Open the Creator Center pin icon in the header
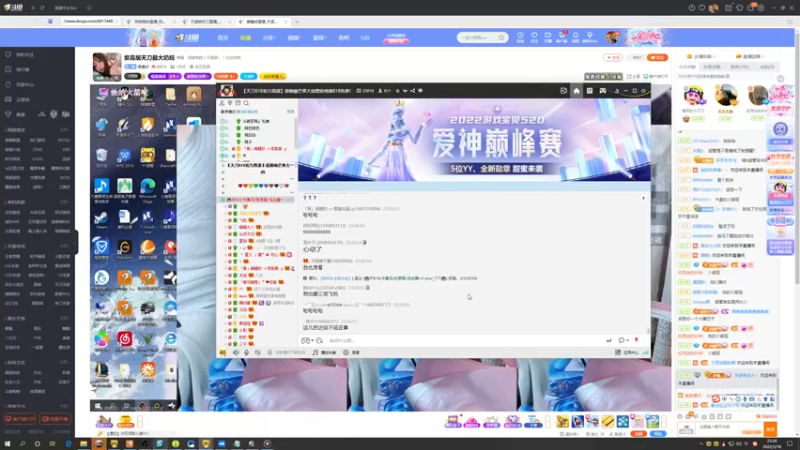This screenshot has width=800, height=450. (589, 37)
